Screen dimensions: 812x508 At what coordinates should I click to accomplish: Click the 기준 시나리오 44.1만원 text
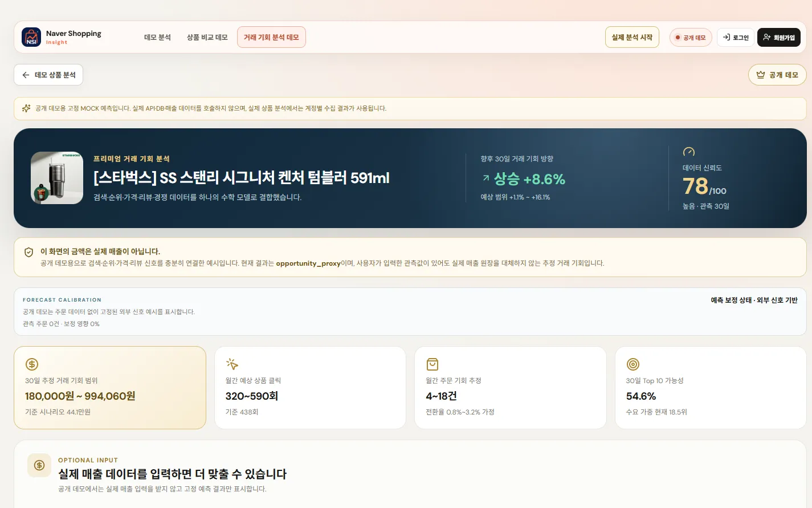[58, 412]
